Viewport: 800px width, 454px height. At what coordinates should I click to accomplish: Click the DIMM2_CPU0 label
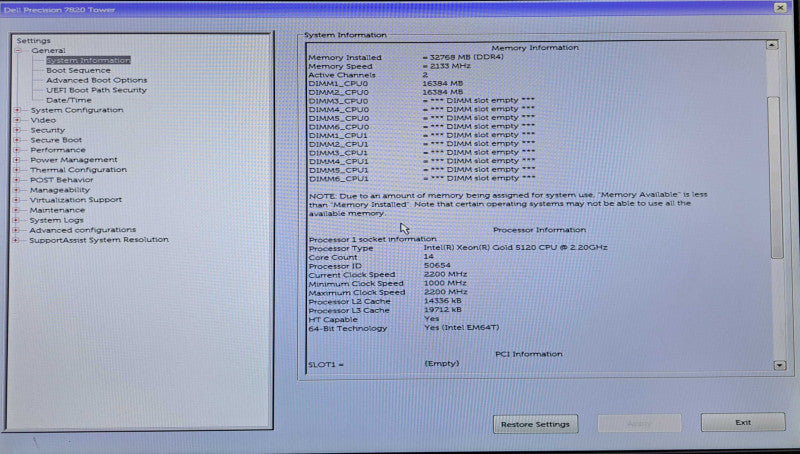[x=338, y=92]
